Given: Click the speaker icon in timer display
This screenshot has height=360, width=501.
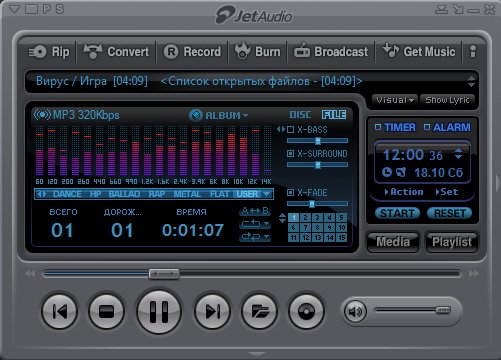Looking at the screenshot, I should (x=401, y=172).
